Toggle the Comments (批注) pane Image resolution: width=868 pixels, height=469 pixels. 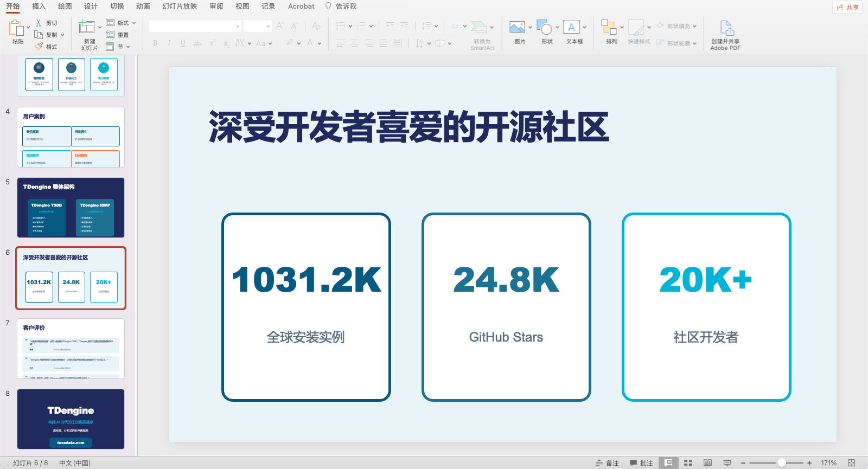point(641,463)
